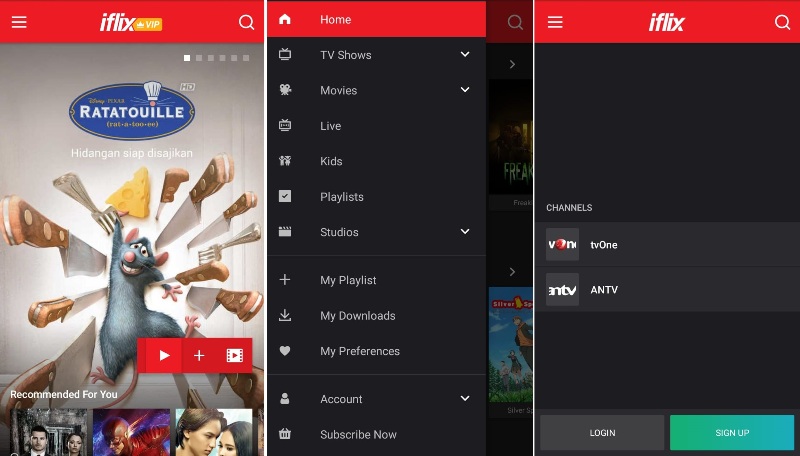Open the partially hidden Freaks poster
The image size is (800, 456).
(511, 137)
